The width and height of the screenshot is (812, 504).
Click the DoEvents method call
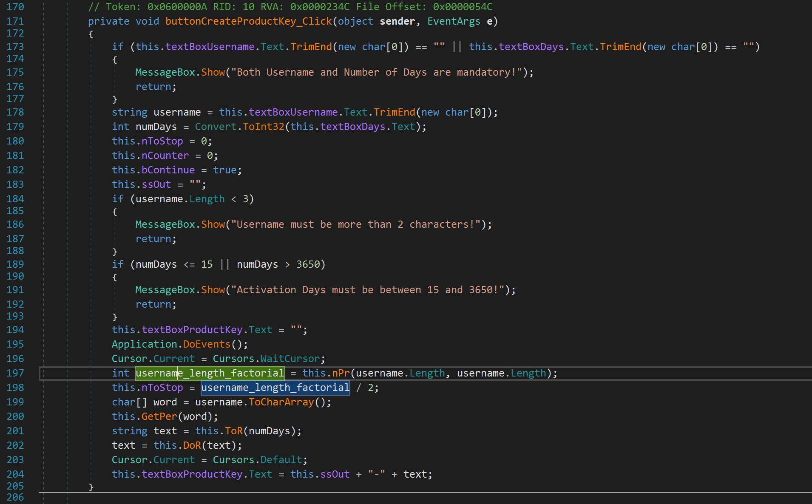click(207, 344)
